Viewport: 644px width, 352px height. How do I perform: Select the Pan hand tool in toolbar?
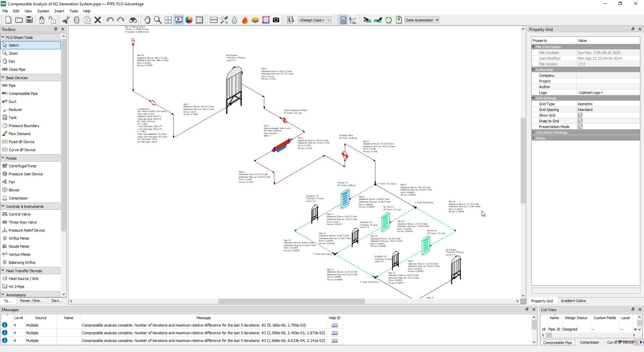[x=147, y=20]
